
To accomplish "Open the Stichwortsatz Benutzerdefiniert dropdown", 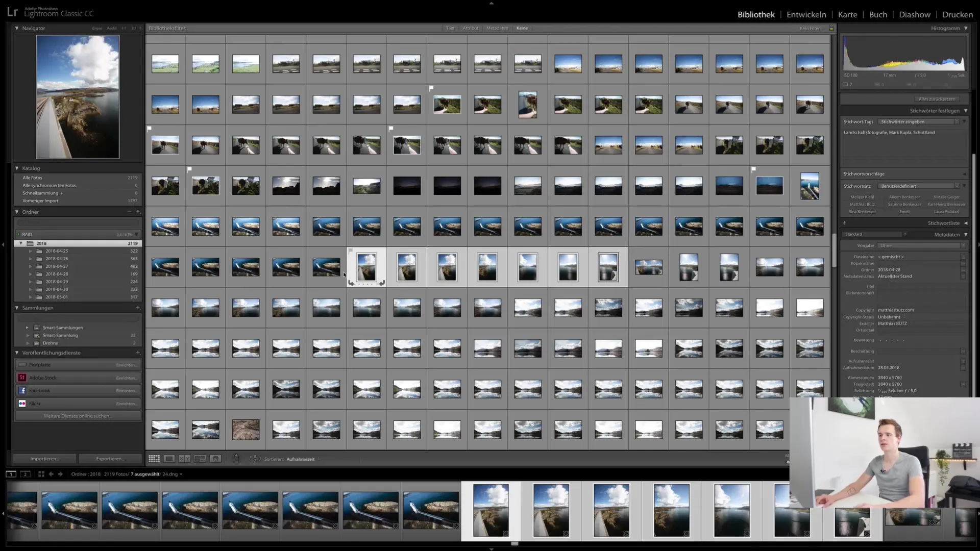I will coord(919,186).
